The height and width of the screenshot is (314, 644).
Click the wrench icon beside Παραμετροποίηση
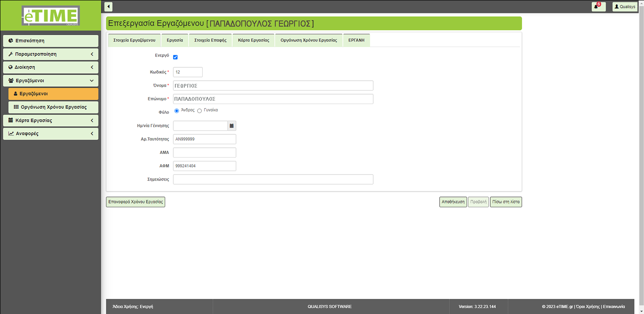click(11, 54)
